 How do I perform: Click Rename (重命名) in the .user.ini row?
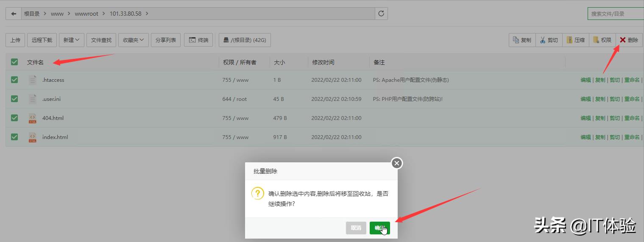(632, 99)
